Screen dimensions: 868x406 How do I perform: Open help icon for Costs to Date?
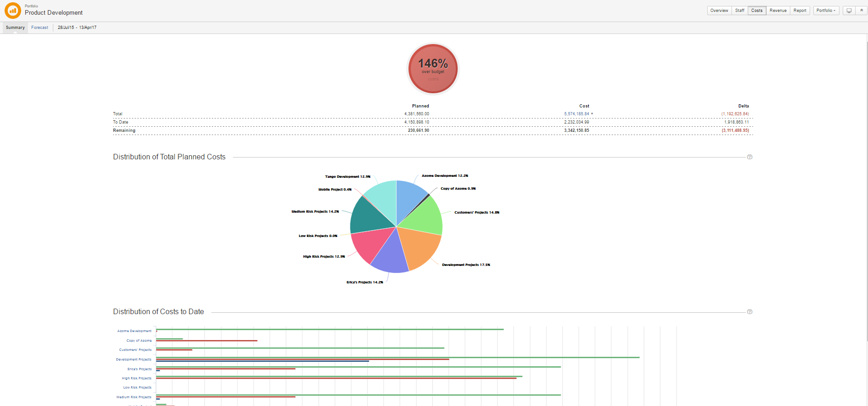pos(749,312)
